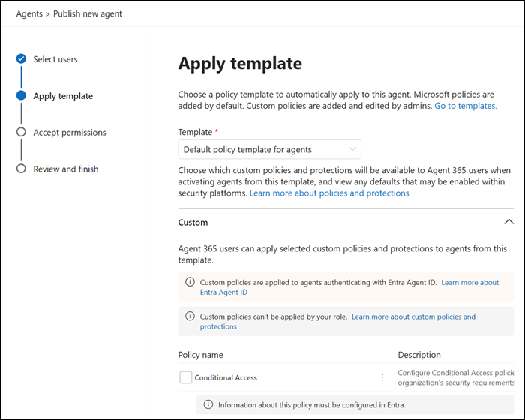
Task: Open the Template dropdown list
Action: tap(269, 149)
